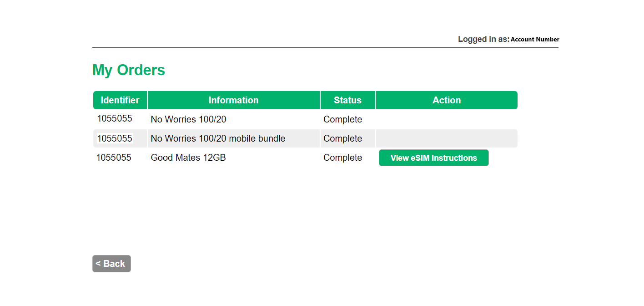Click the Account Number text in the header
Viewport: 644px width, 306px height.
coord(535,40)
